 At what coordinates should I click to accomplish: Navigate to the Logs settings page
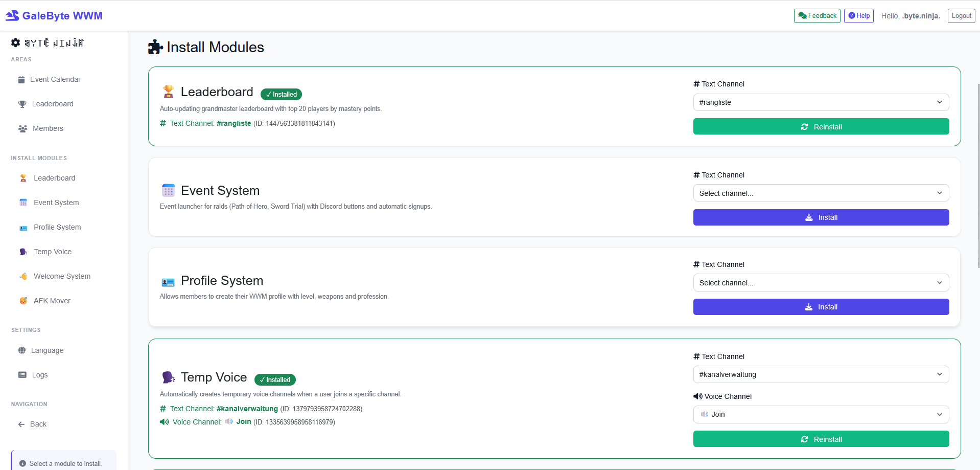pos(39,375)
